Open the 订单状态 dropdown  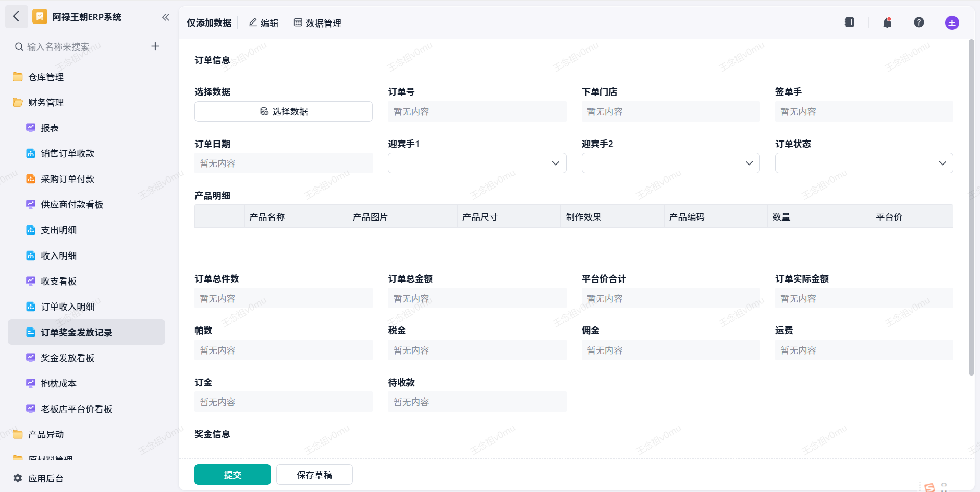tap(864, 163)
